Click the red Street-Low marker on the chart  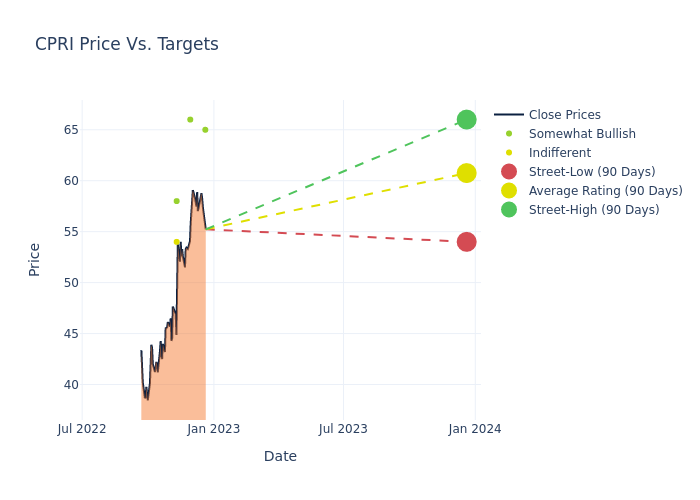point(466,242)
